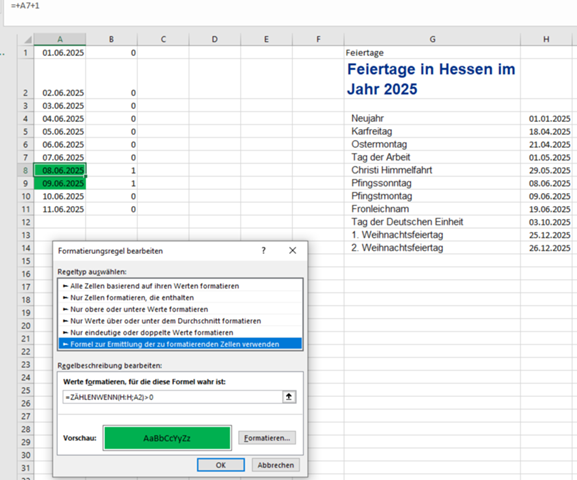Select the 'Christi Himmelfahrt' cell

[x=432, y=170]
